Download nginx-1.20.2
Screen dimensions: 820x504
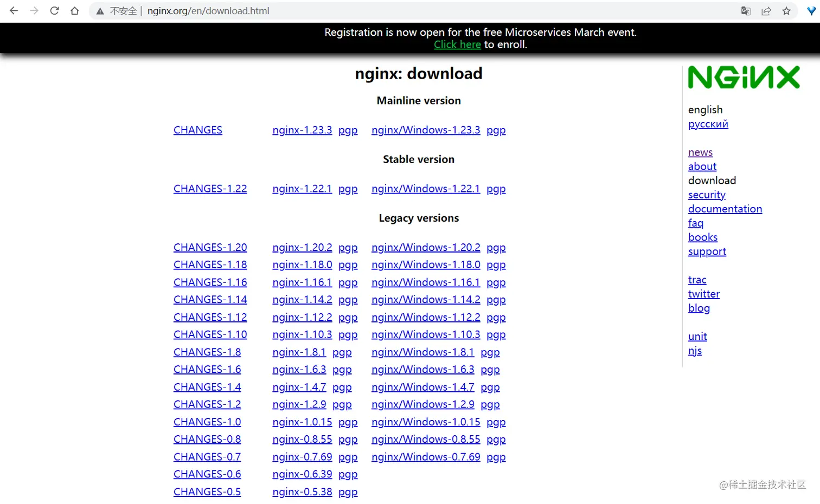coord(302,247)
